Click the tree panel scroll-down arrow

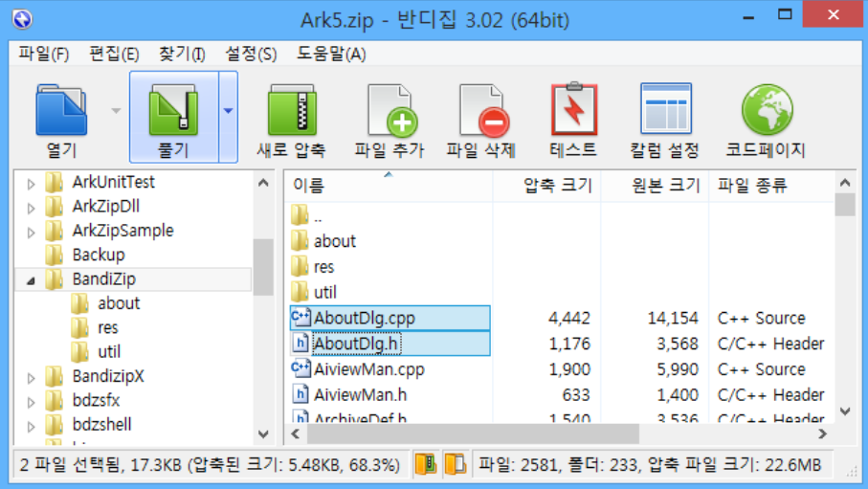(x=263, y=433)
